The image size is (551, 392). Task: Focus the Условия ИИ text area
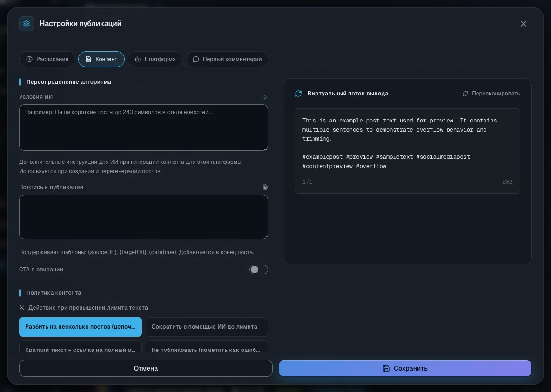143,128
